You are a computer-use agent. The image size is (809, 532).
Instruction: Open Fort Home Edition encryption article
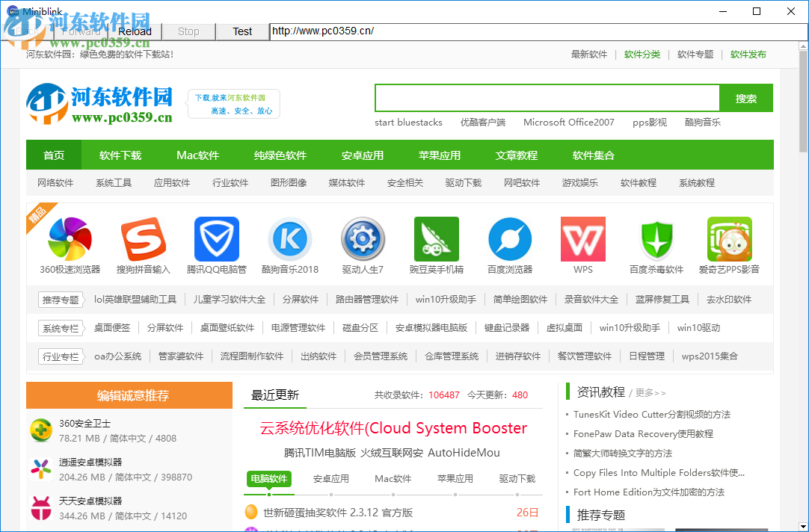click(x=648, y=492)
